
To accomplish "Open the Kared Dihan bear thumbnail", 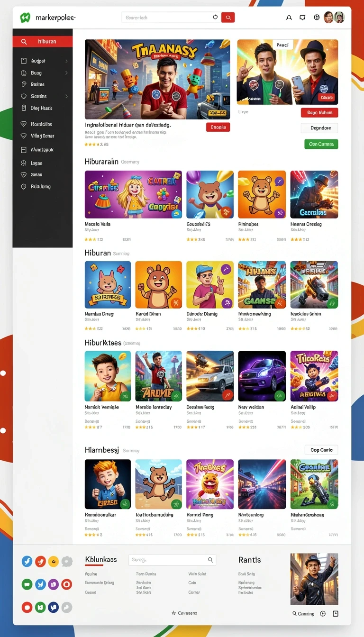I will point(158,285).
